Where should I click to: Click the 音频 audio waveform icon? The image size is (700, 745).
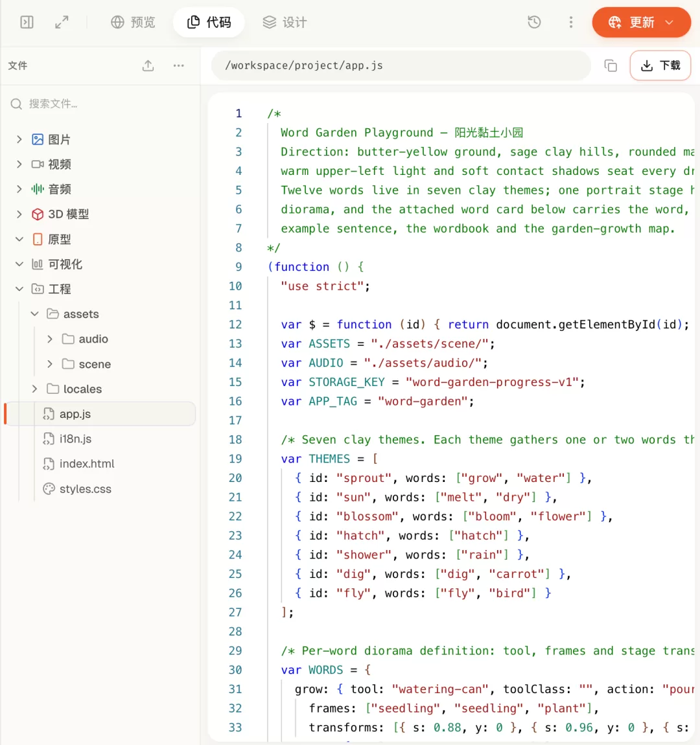pos(38,189)
